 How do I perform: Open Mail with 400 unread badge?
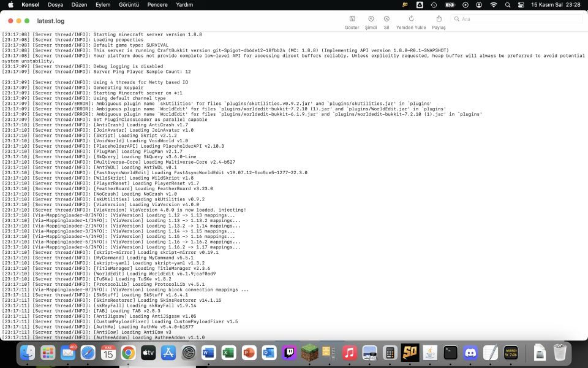68,353
